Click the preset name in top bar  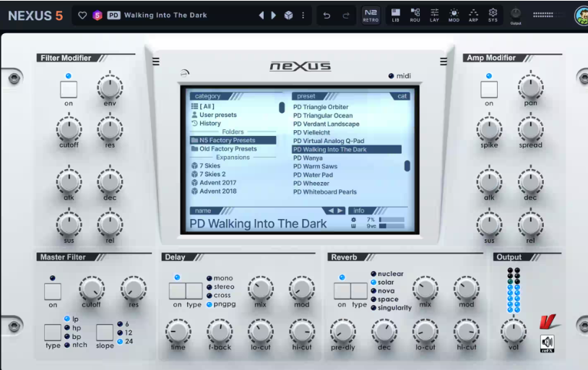pyautogui.click(x=165, y=15)
